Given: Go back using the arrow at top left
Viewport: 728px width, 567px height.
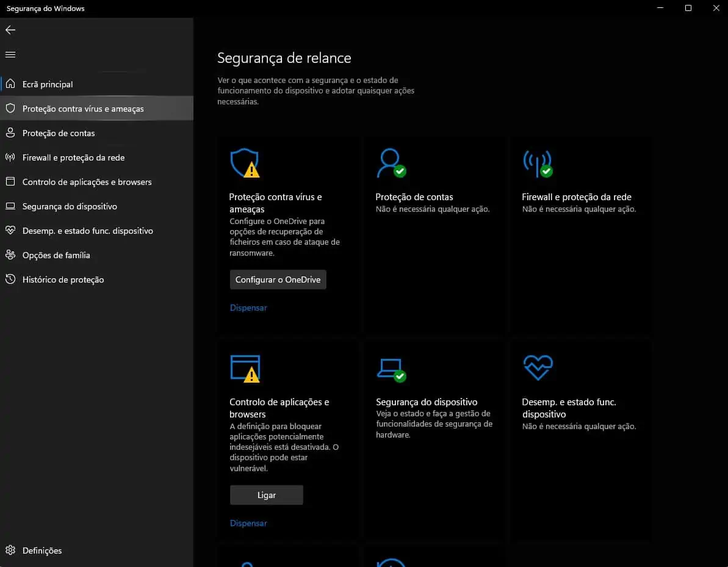Looking at the screenshot, I should coord(10,29).
